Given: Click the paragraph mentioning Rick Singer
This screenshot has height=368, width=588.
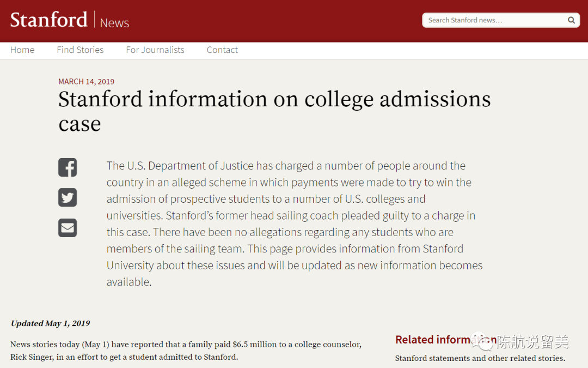Looking at the screenshot, I should pos(186,351).
